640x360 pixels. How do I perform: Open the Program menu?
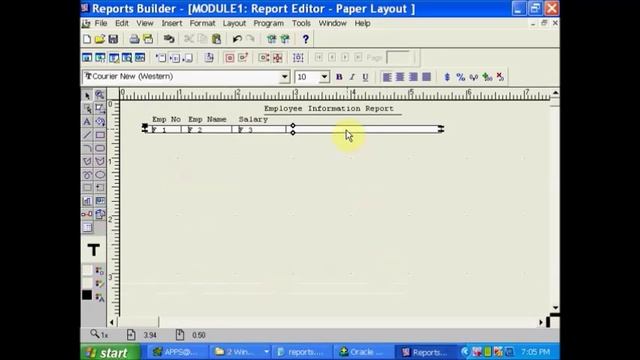click(x=269, y=23)
